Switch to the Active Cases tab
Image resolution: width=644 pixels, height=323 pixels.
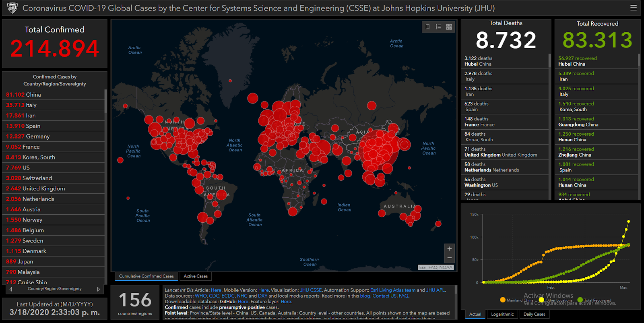click(x=196, y=276)
